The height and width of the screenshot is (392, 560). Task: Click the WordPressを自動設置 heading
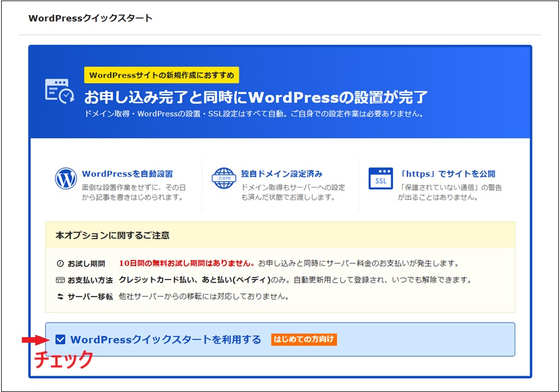(x=127, y=174)
